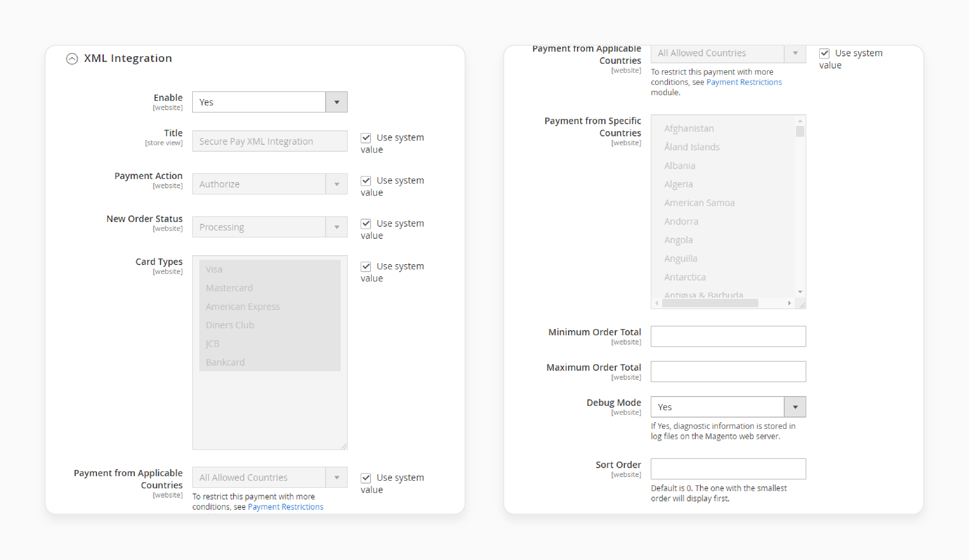969x560 pixels.
Task: Open the New Order Status Processing dropdown
Action: 270,227
